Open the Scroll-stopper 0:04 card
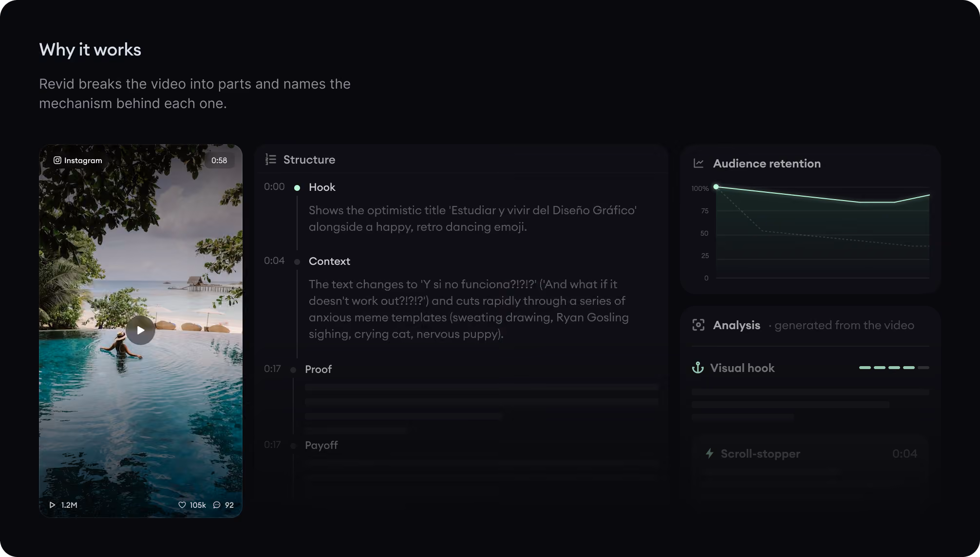This screenshot has height=557, width=980. [811, 458]
